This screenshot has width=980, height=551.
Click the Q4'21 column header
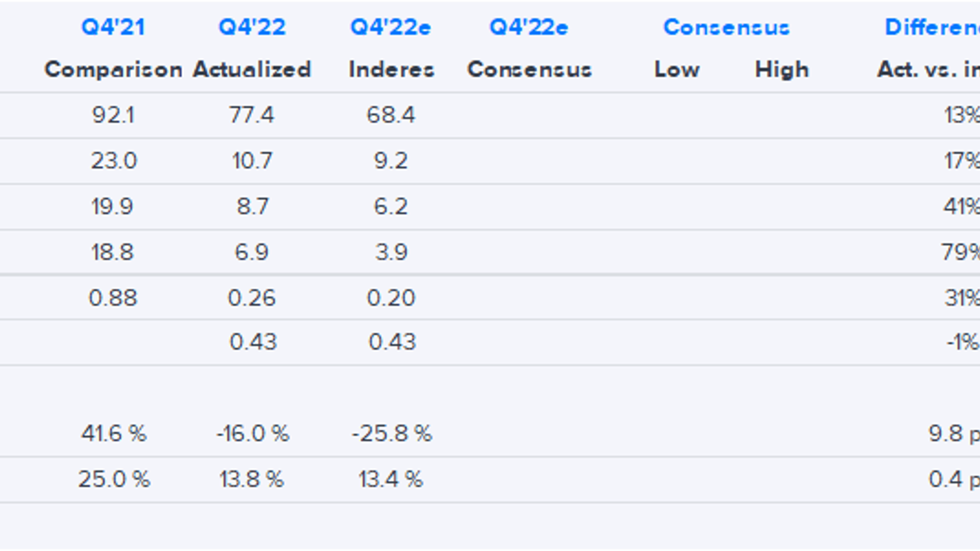113,27
